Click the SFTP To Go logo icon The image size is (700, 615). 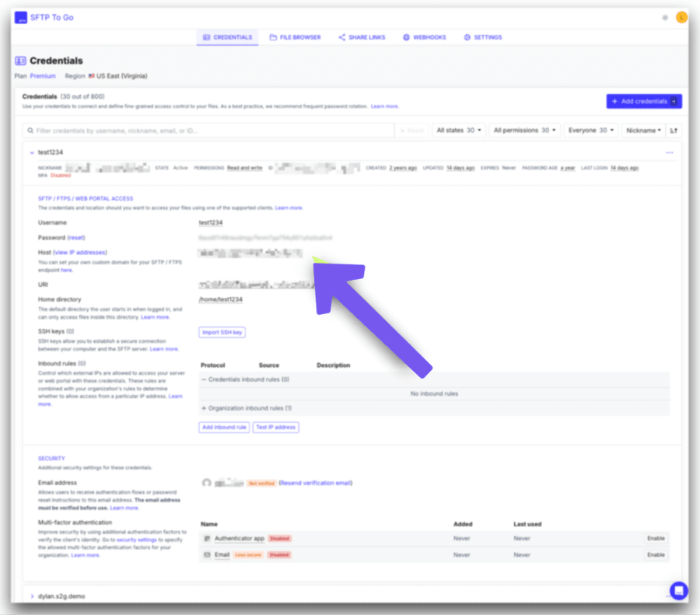click(20, 17)
